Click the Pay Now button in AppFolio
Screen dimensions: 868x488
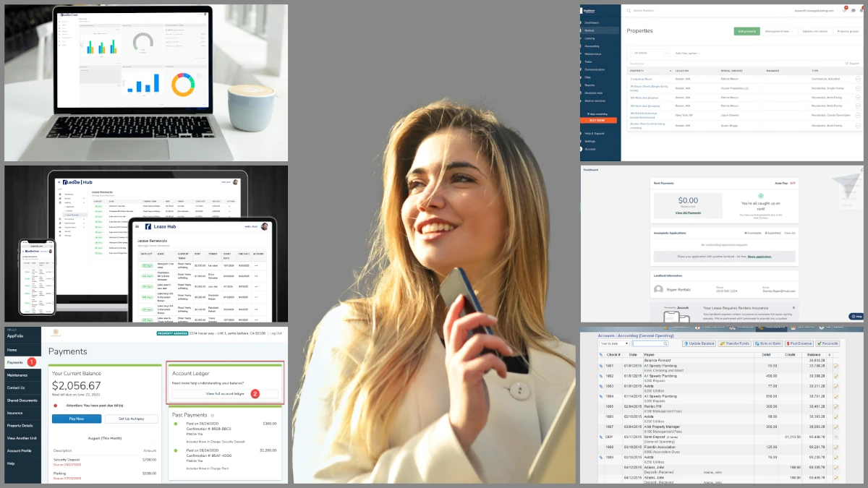76,419
